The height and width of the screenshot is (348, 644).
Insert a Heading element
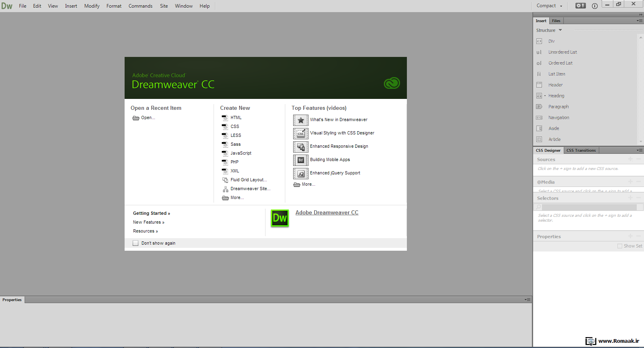tap(556, 96)
